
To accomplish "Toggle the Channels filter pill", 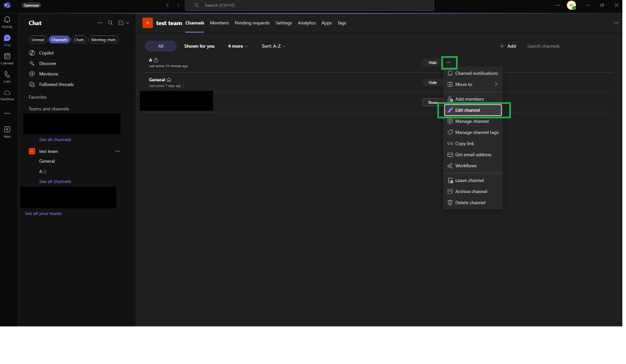I will 59,40.
